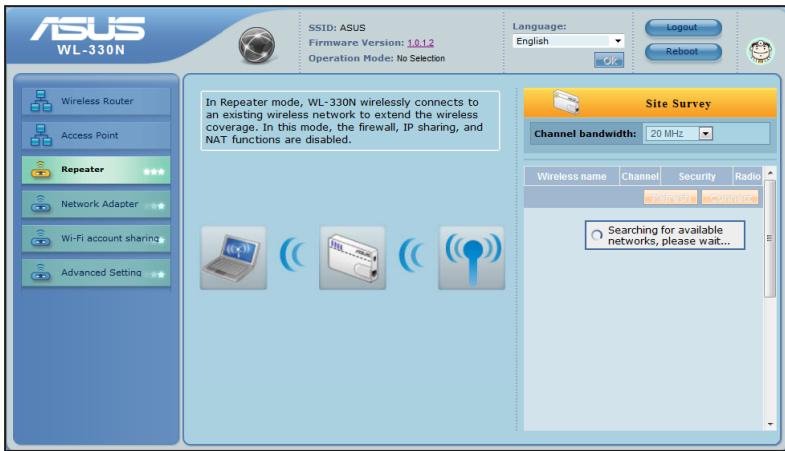
Task: Click the first faded orange button under the table
Action: [x=670, y=197]
